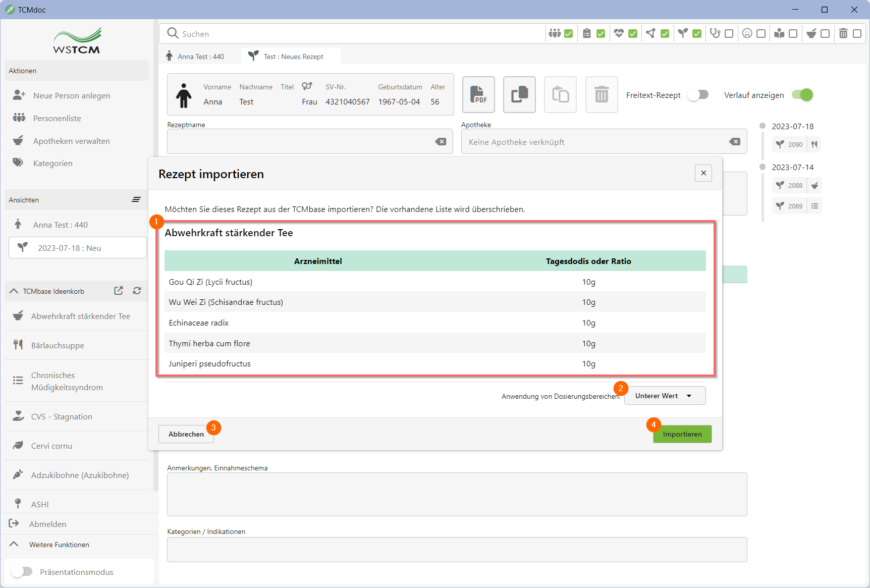This screenshot has width=870, height=588.
Task: Click the Ansichten menu lines icon
Action: pos(136,200)
